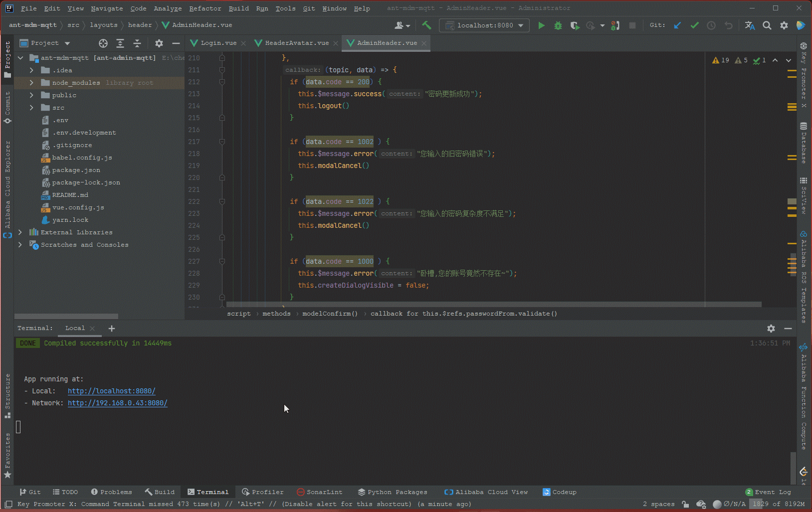The image size is (812, 512).
Task: Toggle fold marker at line 212
Action: (222, 82)
